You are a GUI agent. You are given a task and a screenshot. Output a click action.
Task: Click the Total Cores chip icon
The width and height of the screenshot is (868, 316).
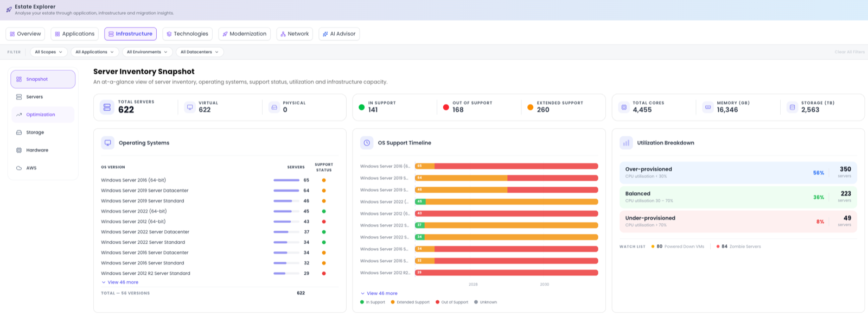pyautogui.click(x=624, y=108)
